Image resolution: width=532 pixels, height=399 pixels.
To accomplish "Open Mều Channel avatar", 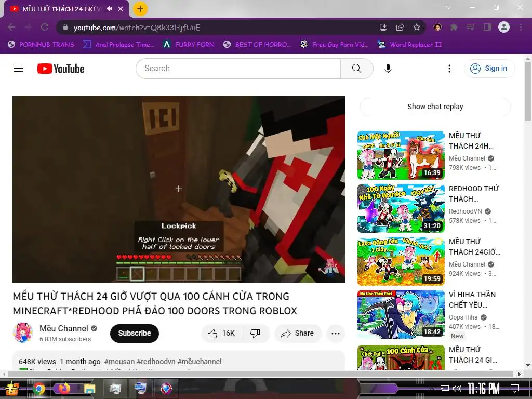I will [x=23, y=333].
